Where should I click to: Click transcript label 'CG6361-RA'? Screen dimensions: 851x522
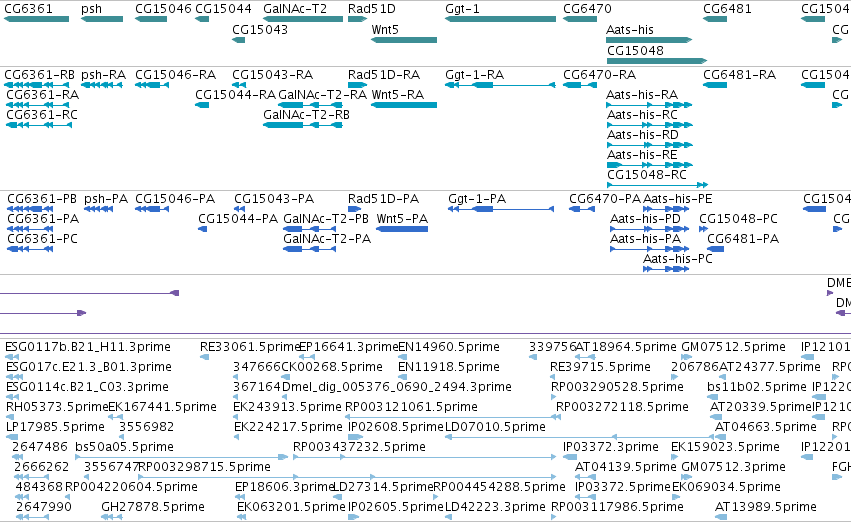[42, 95]
